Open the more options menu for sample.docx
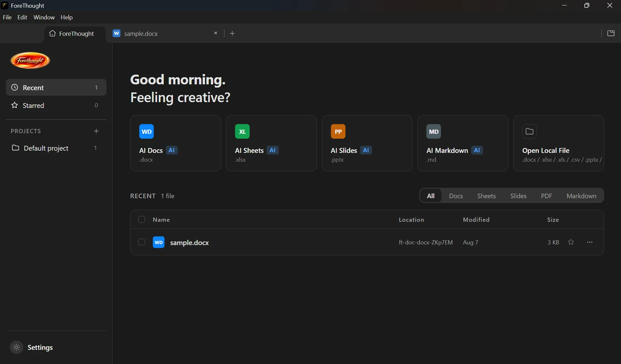Screen dimensions: 621x364 [x=590, y=242]
